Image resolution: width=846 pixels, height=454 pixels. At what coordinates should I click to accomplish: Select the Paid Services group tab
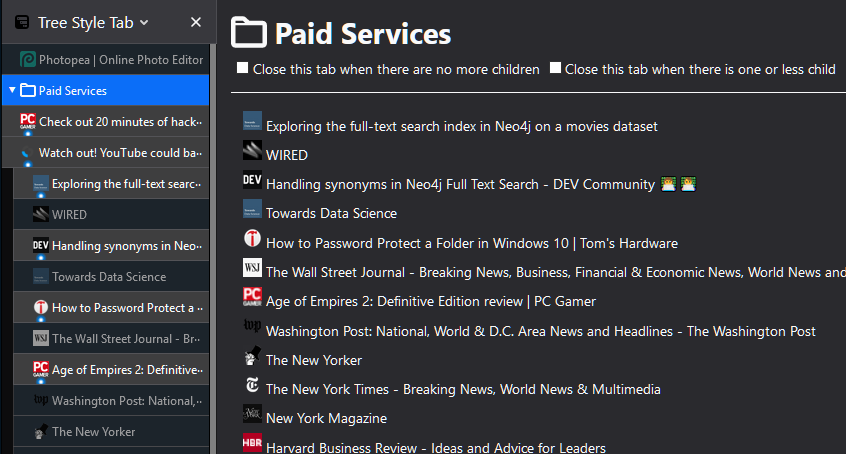pyautogui.click(x=106, y=90)
